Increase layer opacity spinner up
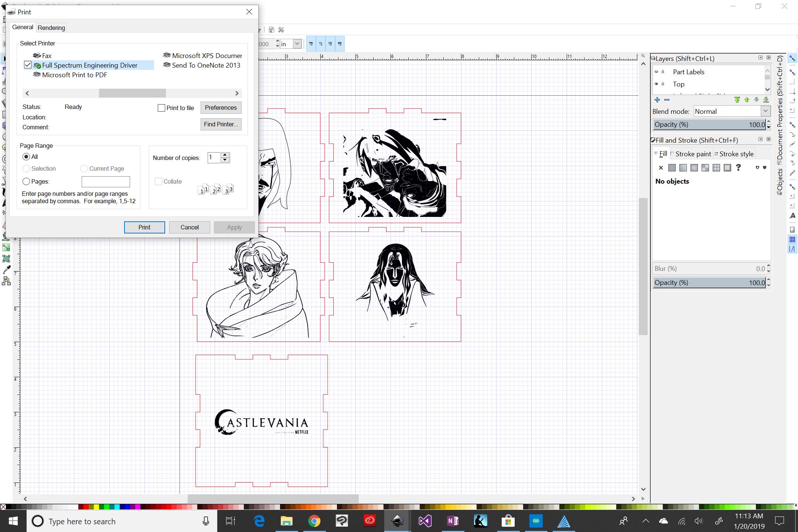The height and width of the screenshot is (532, 798). tap(769, 122)
